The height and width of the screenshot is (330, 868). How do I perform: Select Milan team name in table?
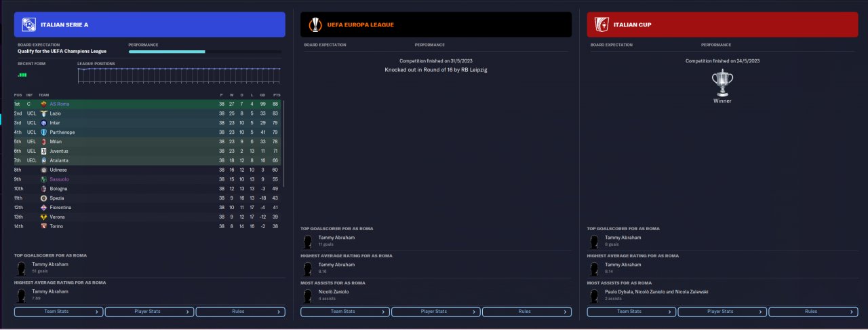click(x=56, y=141)
